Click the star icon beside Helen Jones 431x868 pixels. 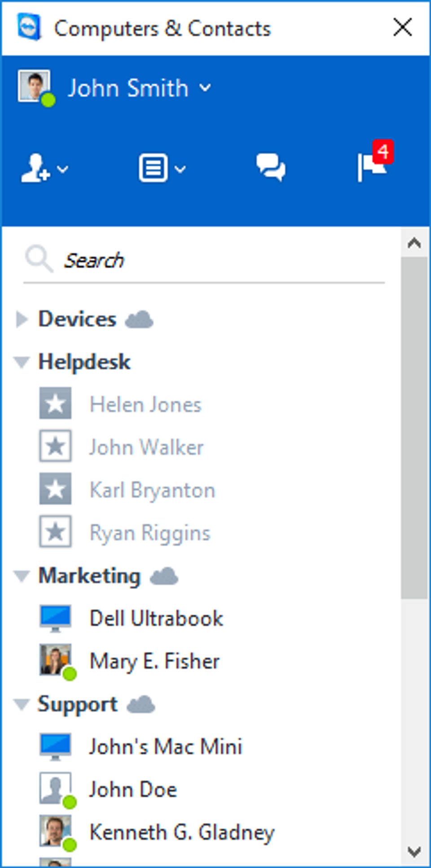[55, 403]
